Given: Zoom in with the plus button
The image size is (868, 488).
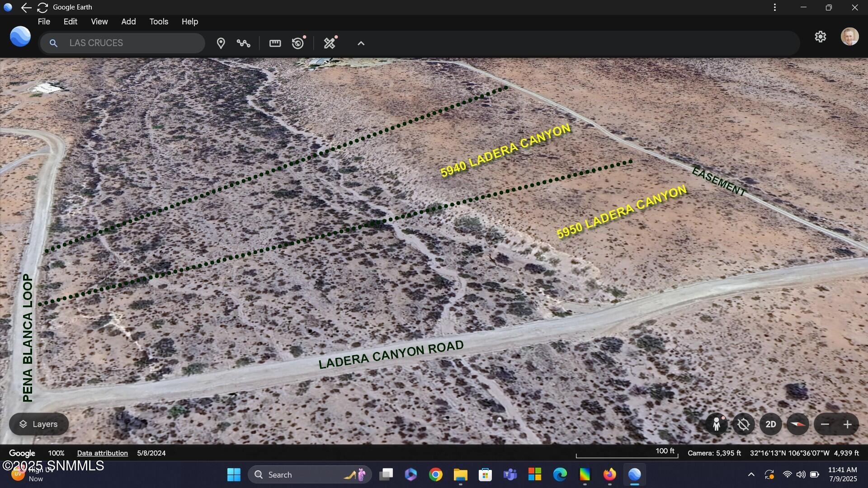Looking at the screenshot, I should (x=848, y=424).
